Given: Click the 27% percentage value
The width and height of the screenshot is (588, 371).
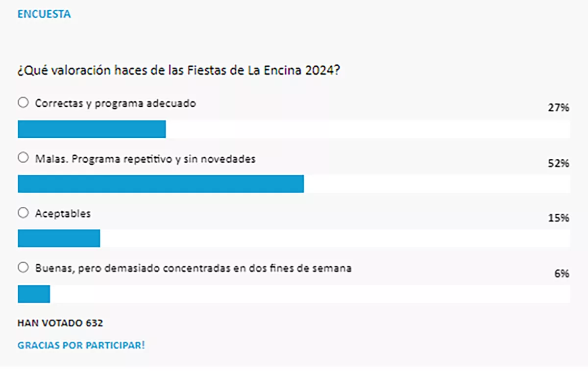Looking at the screenshot, I should 559,108.
